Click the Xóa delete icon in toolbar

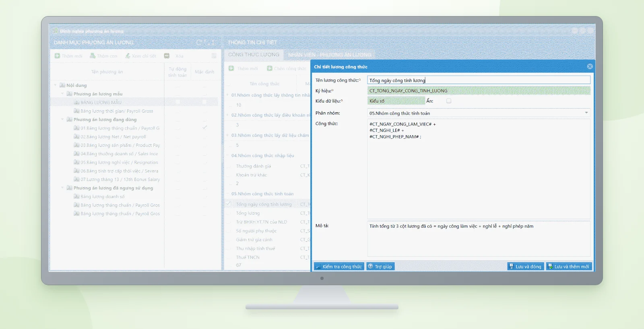click(167, 56)
